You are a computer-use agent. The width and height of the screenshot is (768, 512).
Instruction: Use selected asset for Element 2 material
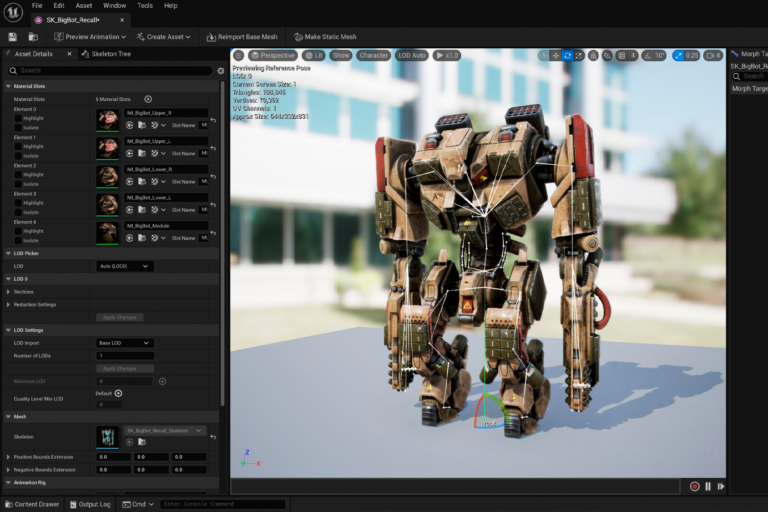(129, 182)
